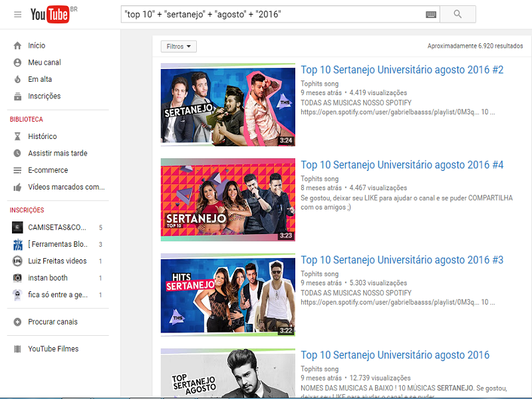532x399 pixels.
Task: Open Meu canal in the sidebar
Action: coord(45,63)
